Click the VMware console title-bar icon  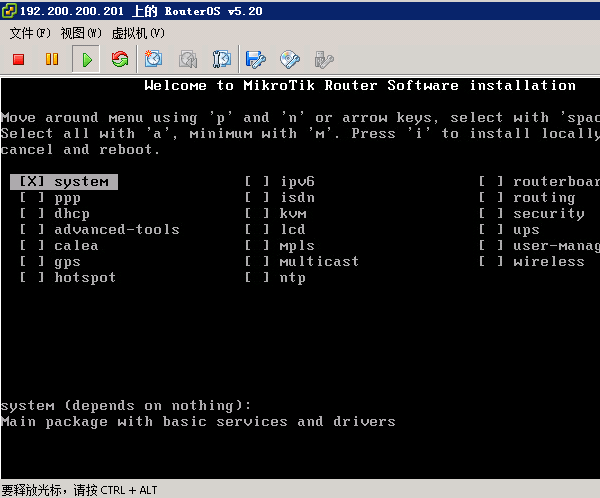[9, 11]
